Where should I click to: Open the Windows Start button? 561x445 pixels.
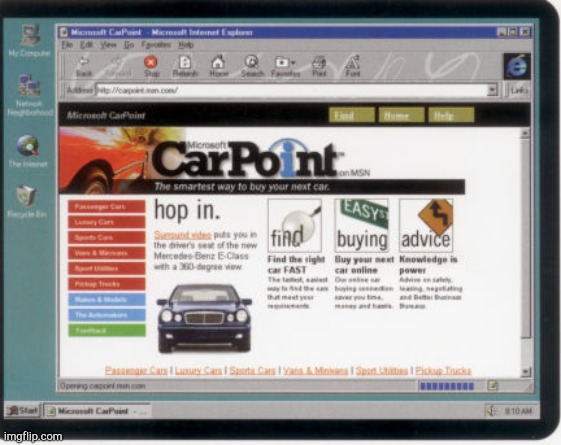coord(23,411)
